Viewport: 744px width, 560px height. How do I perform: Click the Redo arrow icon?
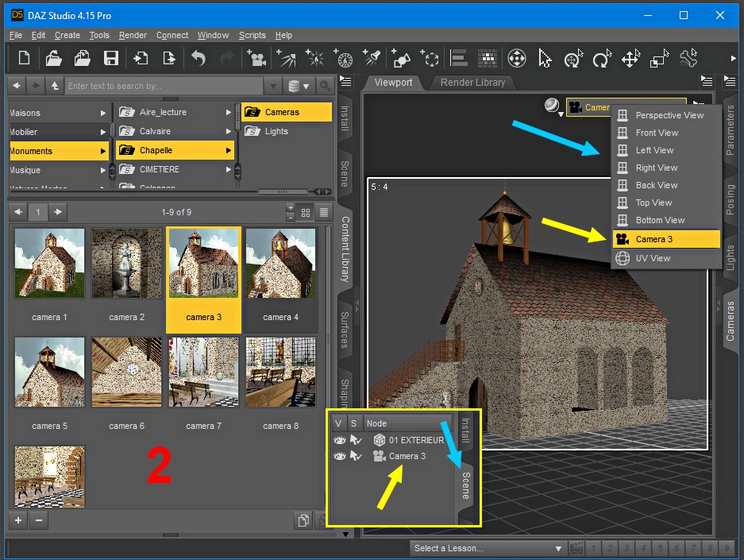pyautogui.click(x=227, y=59)
